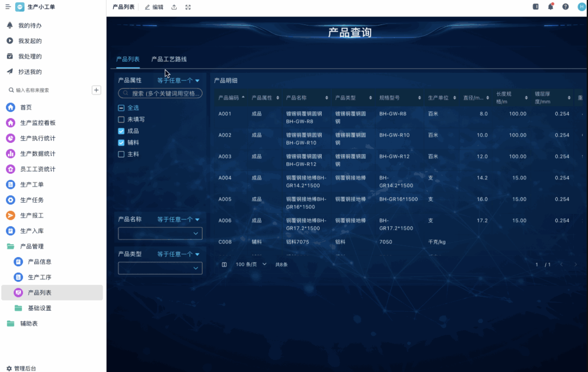The height and width of the screenshot is (372, 588).
Task: Open the 生产入库 form
Action: coord(32,231)
